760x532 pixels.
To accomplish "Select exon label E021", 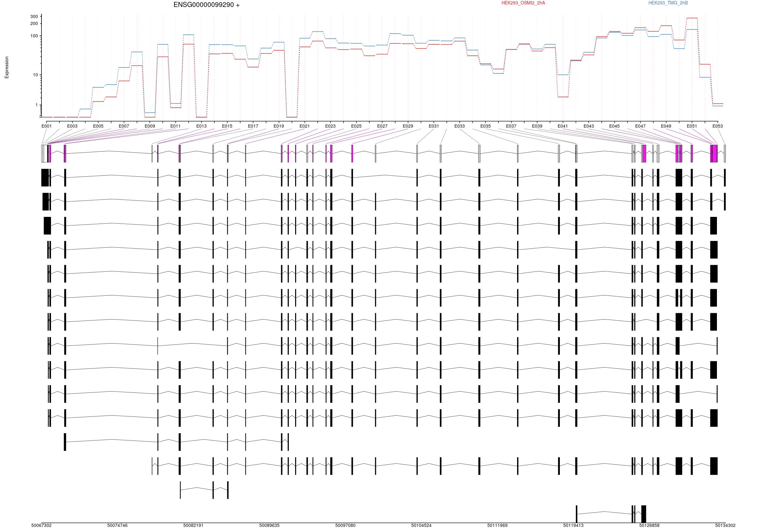I will click(x=305, y=126).
